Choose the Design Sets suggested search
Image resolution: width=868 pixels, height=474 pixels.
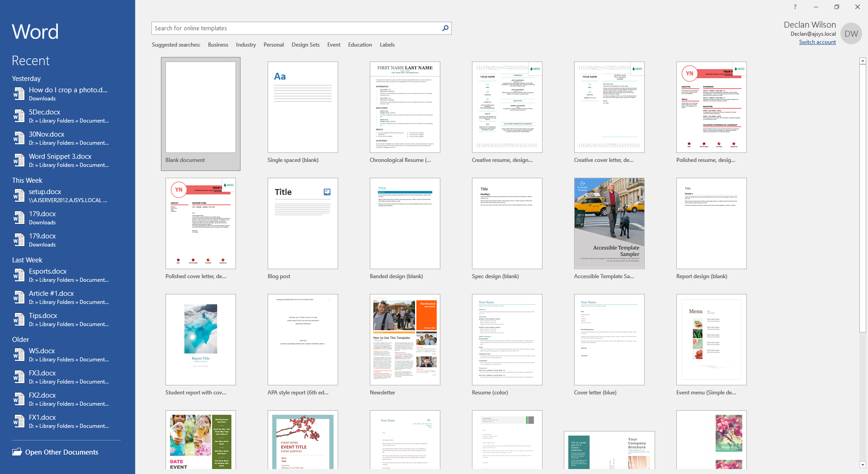tap(305, 45)
